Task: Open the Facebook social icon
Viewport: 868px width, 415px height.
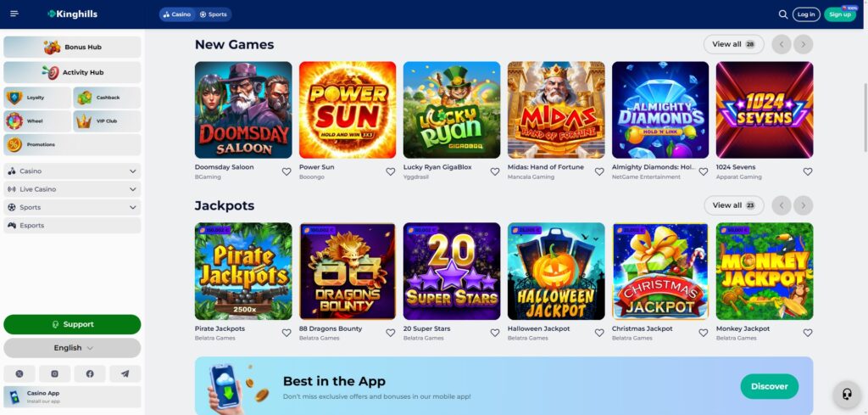Action: (90, 374)
